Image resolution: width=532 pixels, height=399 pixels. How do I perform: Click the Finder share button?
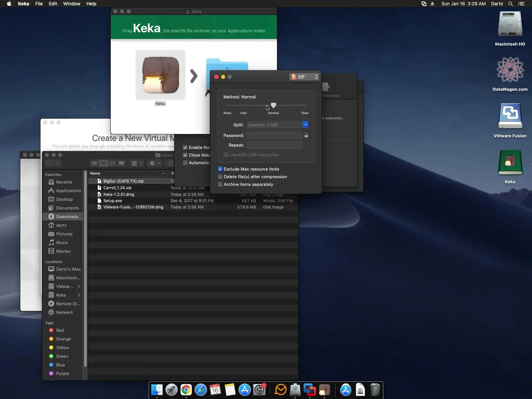(171, 163)
